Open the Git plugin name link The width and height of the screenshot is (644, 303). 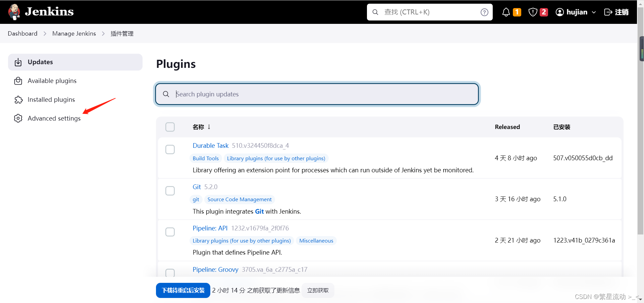pyautogui.click(x=197, y=187)
